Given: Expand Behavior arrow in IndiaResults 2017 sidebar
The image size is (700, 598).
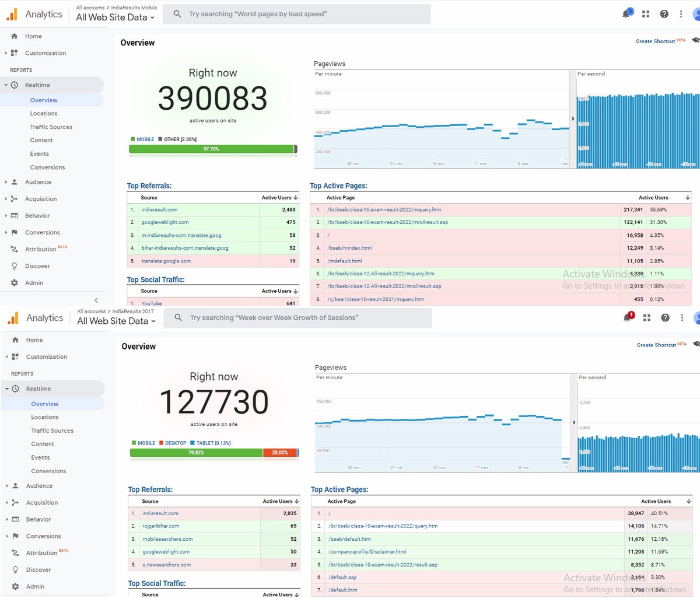Looking at the screenshot, I should click(7, 519).
